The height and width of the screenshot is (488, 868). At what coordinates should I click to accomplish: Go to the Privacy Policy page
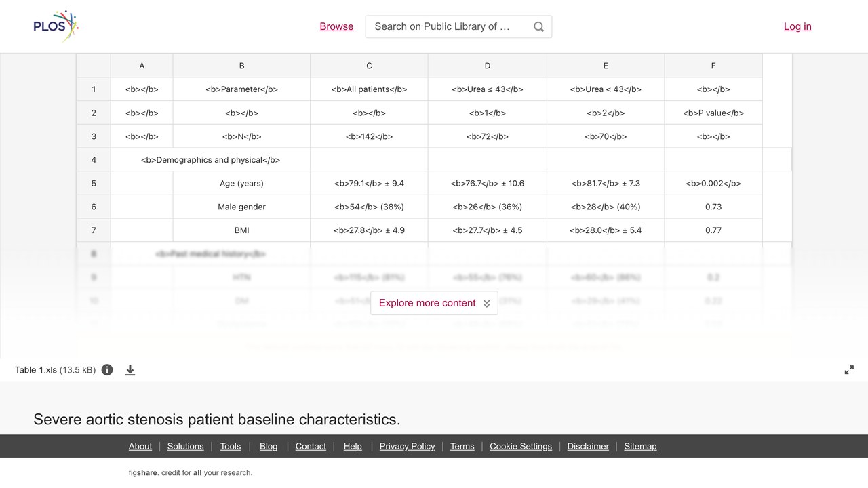(407, 446)
